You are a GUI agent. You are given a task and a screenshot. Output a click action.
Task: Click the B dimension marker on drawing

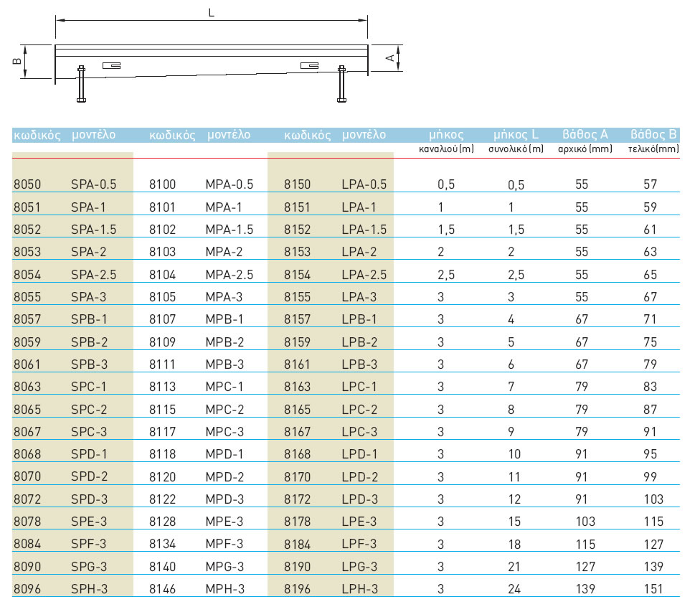tap(16, 60)
